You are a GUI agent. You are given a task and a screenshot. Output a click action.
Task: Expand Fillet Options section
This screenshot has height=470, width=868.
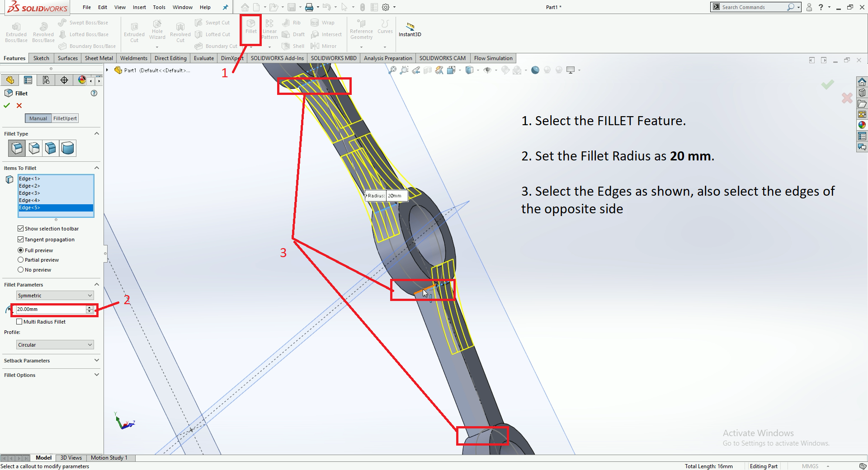(x=96, y=375)
